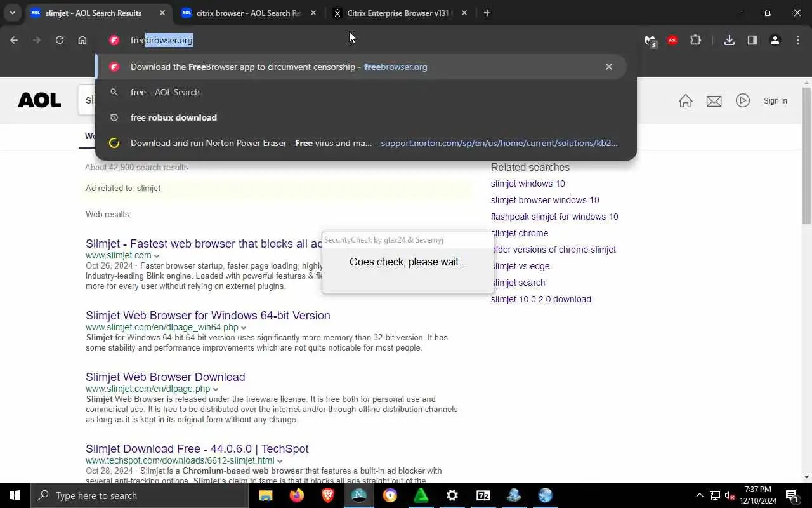Show hidden system tray icons
Image resolution: width=812 pixels, height=508 pixels.
point(700,495)
